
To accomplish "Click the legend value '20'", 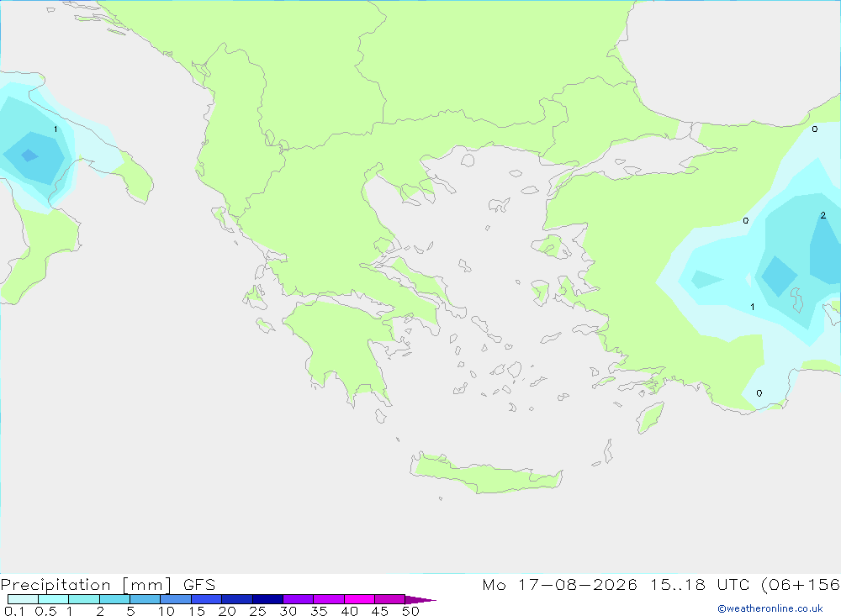I will (227, 611).
